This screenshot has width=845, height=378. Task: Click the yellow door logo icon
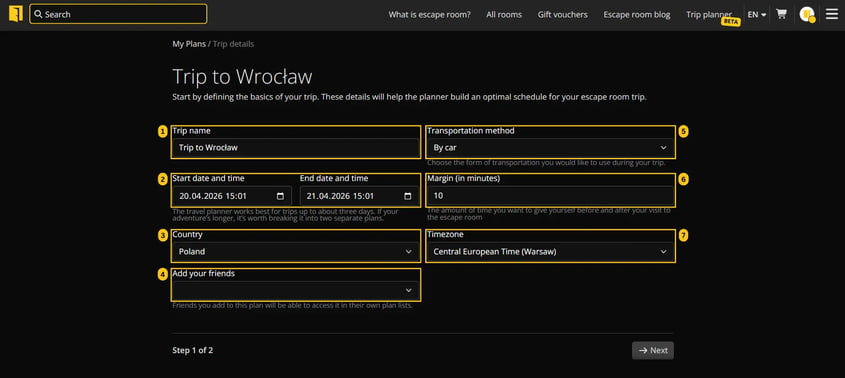16,14
